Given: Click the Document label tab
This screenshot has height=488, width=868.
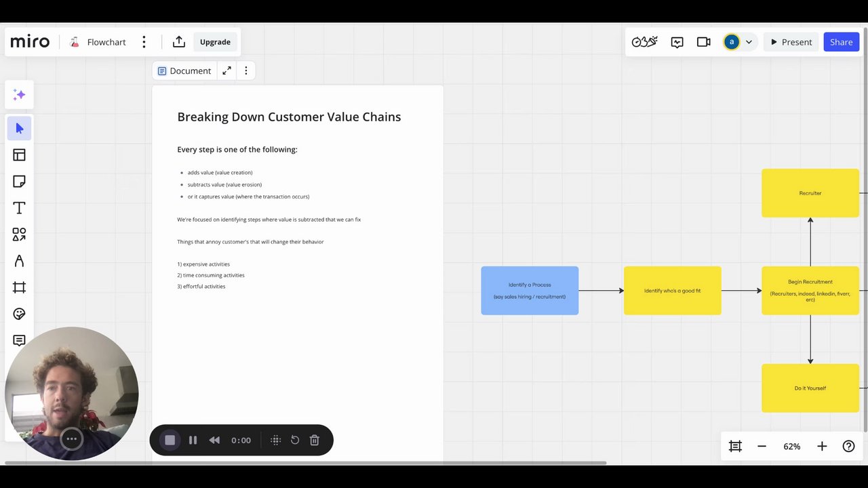Looking at the screenshot, I should (x=184, y=70).
